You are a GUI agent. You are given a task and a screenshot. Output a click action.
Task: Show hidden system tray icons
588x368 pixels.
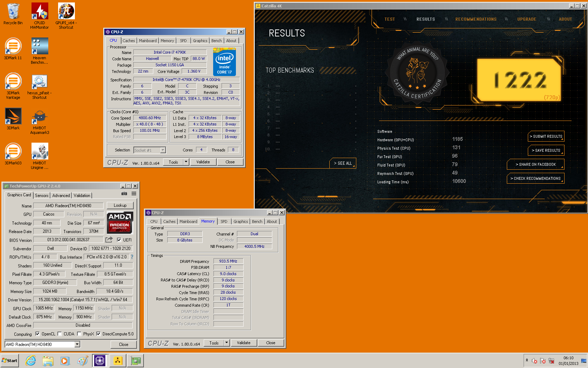click(x=527, y=360)
